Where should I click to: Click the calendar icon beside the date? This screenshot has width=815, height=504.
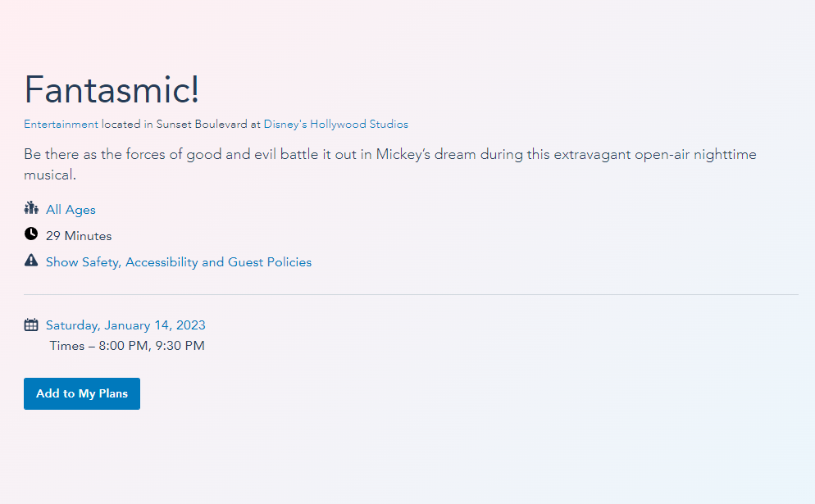click(31, 325)
